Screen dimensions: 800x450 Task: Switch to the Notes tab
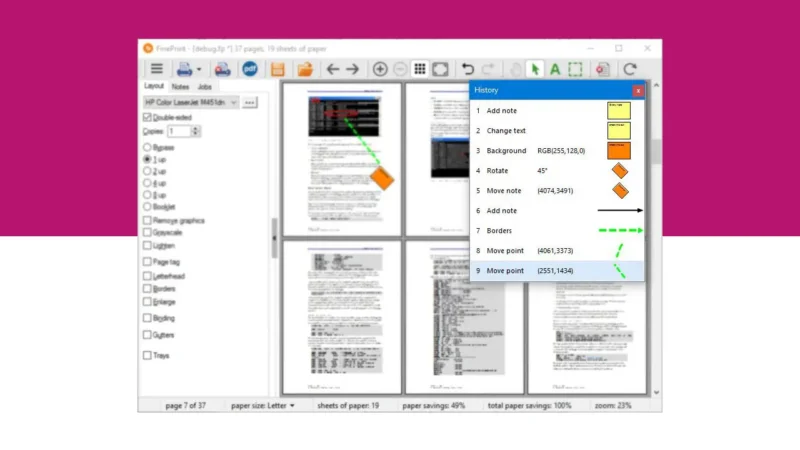coord(180,87)
